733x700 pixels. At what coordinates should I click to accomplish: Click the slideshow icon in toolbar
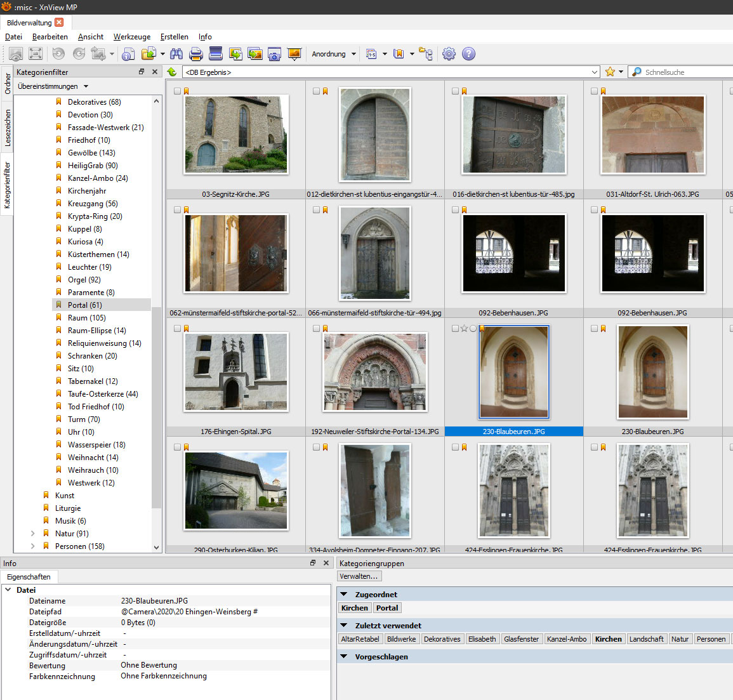(294, 54)
